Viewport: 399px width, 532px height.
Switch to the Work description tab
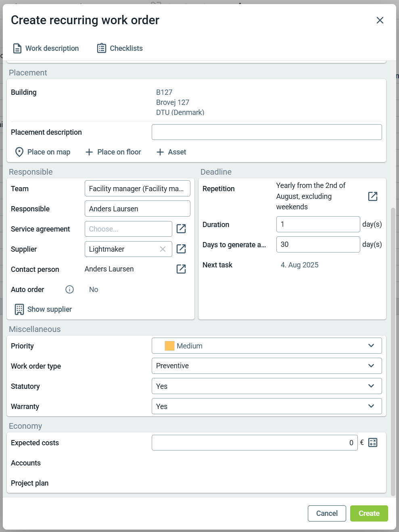[x=46, y=48]
